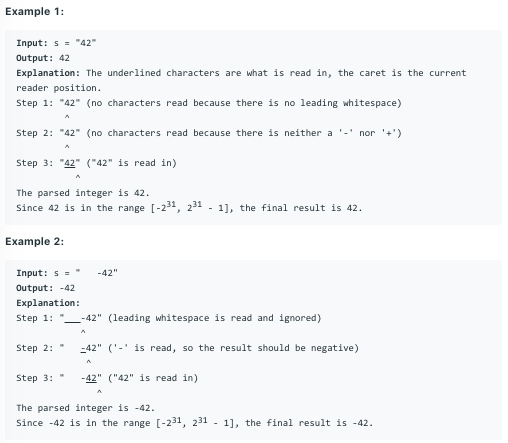Click the Explanation label in Example 2
508x443 pixels.
[48, 303]
